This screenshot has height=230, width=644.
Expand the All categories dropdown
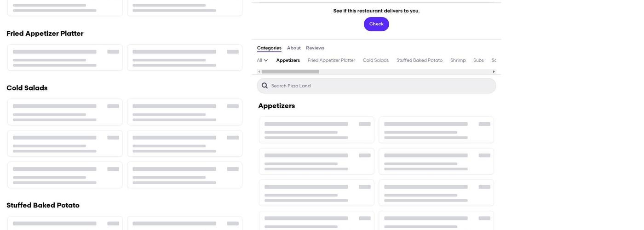pos(262,60)
